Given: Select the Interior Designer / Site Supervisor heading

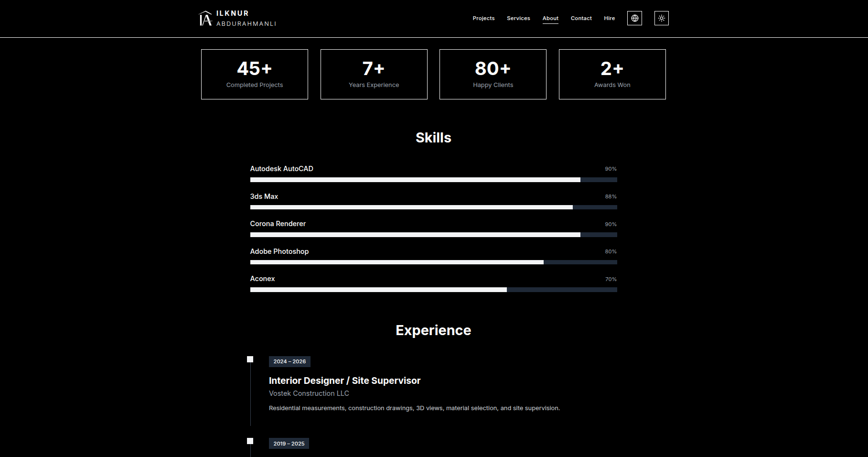Looking at the screenshot, I should click(344, 381).
